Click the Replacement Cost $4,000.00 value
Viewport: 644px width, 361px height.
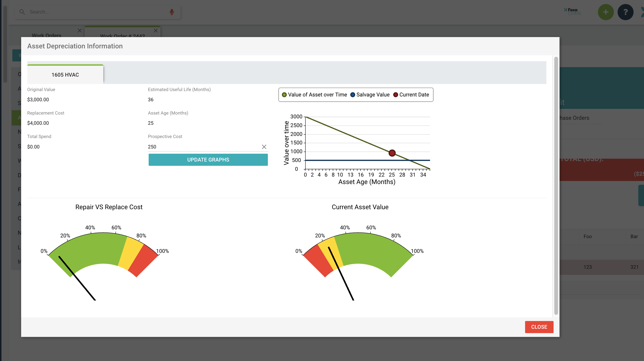tap(38, 123)
